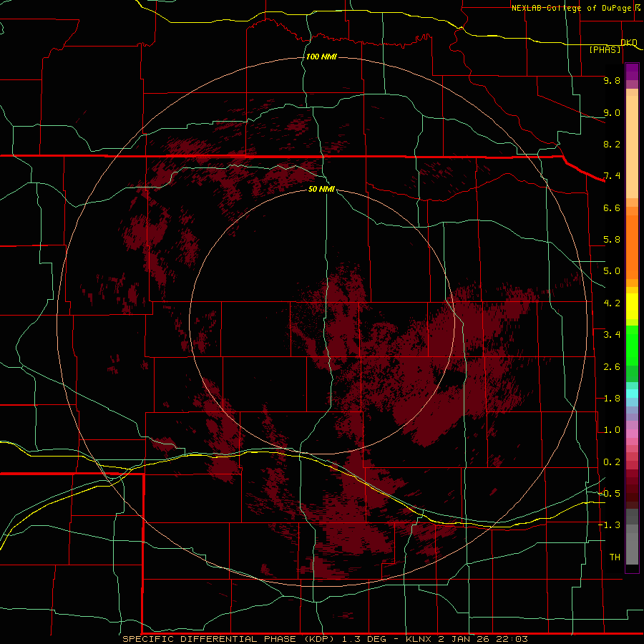Viewport: 644px width, 644px height.
Task: Click the 4.2 value on the color scale
Action: click(612, 303)
